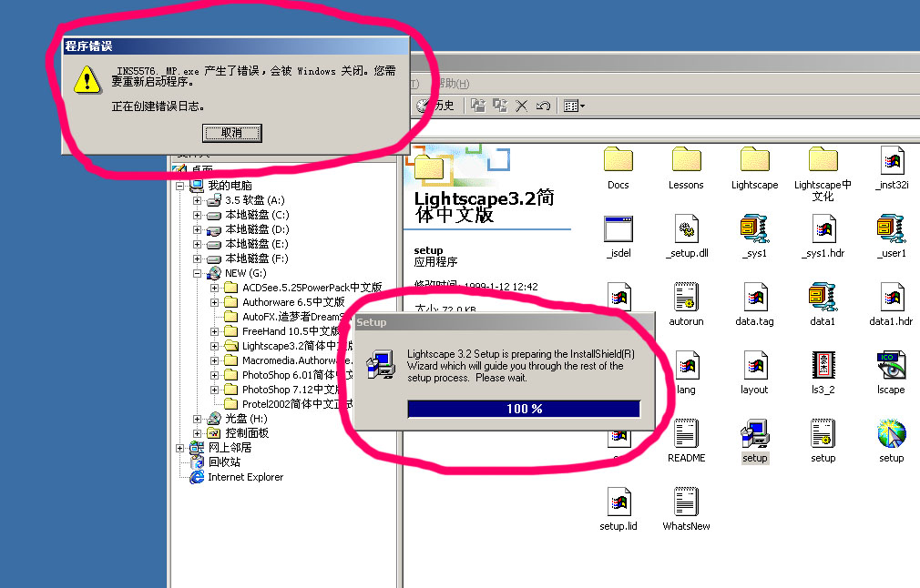Screen dimensions: 920x588
Task: Select 本地磁盘 (D:) in the tree
Action: click(x=257, y=229)
